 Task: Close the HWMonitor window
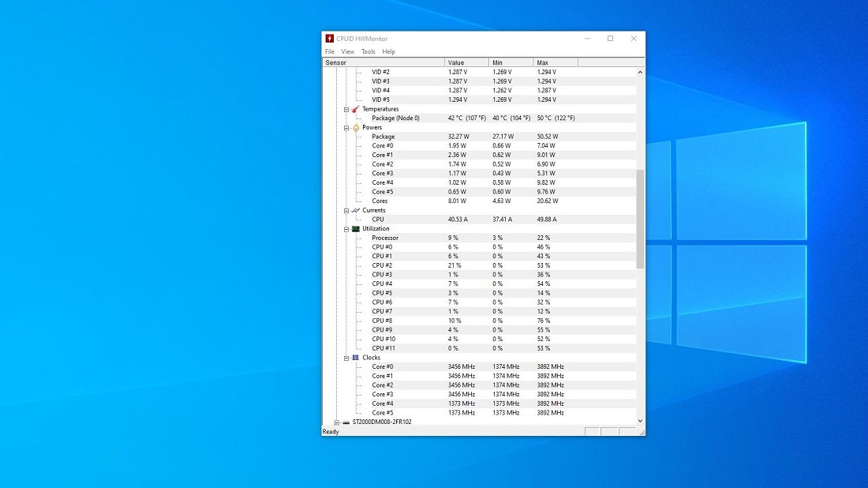click(x=634, y=39)
